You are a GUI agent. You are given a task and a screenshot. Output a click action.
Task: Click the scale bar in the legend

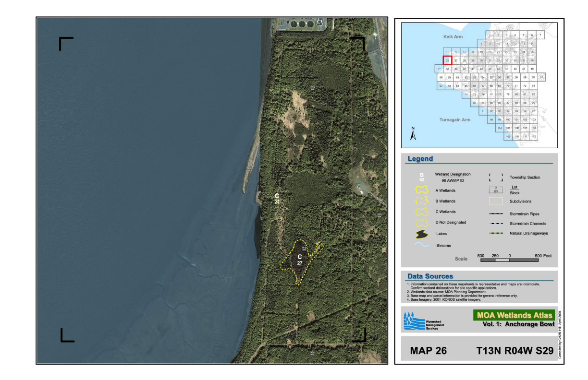[x=509, y=260]
